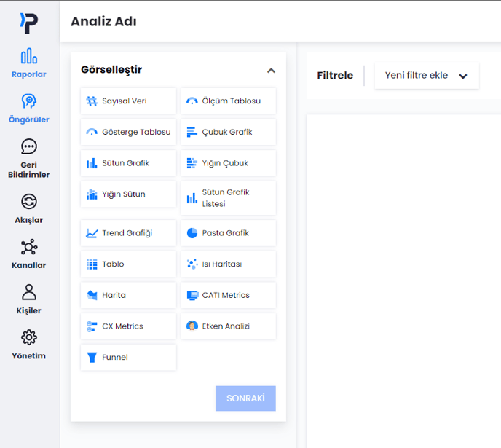Select Sayısal Veri visualization type
The image size is (501, 448).
(x=128, y=101)
